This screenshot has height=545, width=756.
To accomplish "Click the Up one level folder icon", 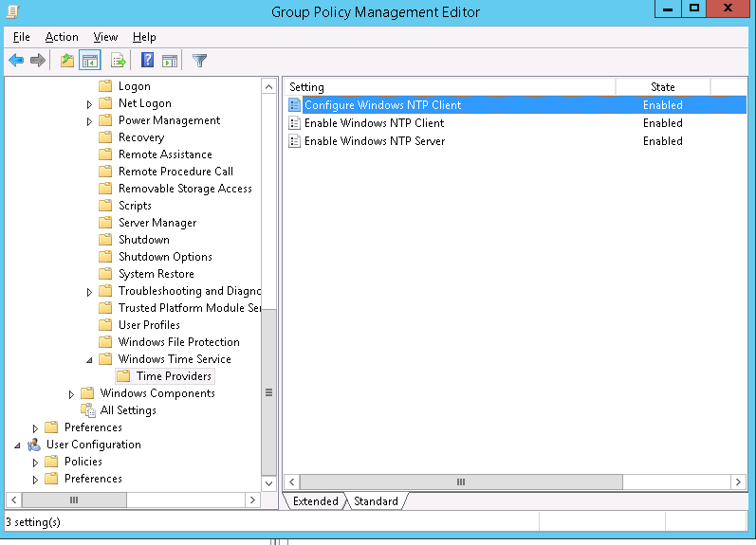I will (x=67, y=61).
